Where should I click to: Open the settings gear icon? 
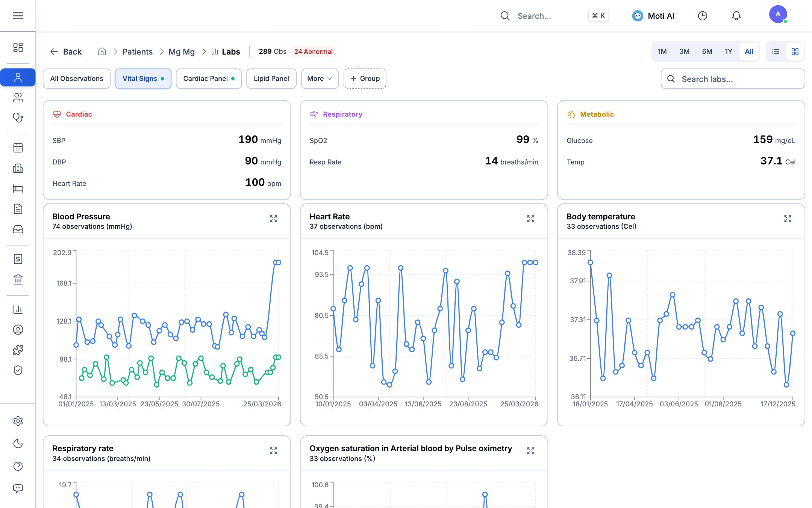click(x=18, y=421)
